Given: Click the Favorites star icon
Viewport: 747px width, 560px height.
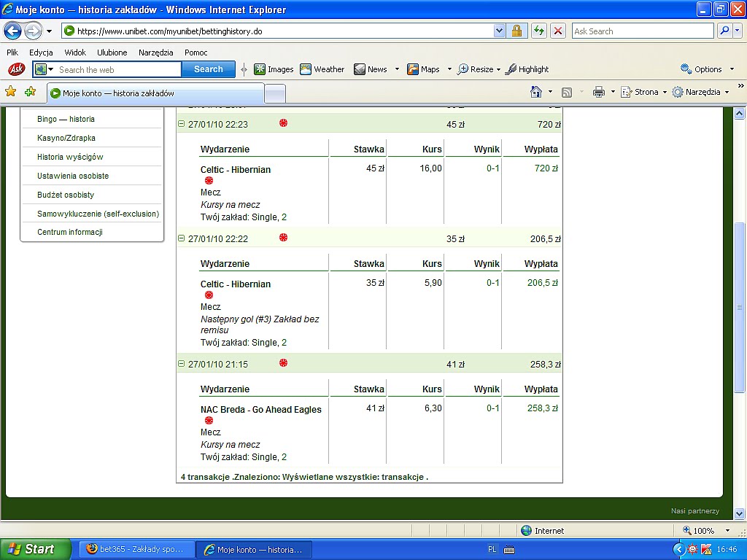Looking at the screenshot, I should coord(10,91).
